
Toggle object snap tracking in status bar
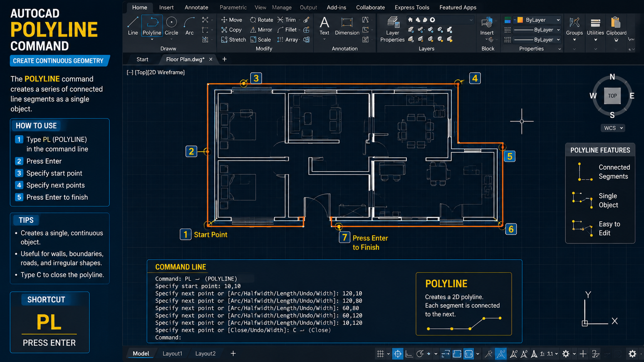tap(446, 354)
